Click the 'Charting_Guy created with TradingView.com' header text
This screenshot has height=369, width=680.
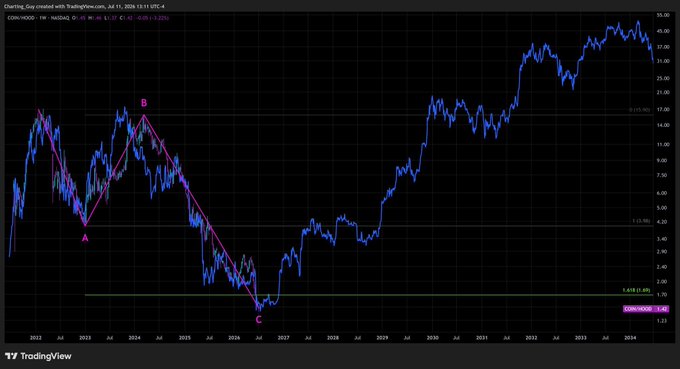55,7
